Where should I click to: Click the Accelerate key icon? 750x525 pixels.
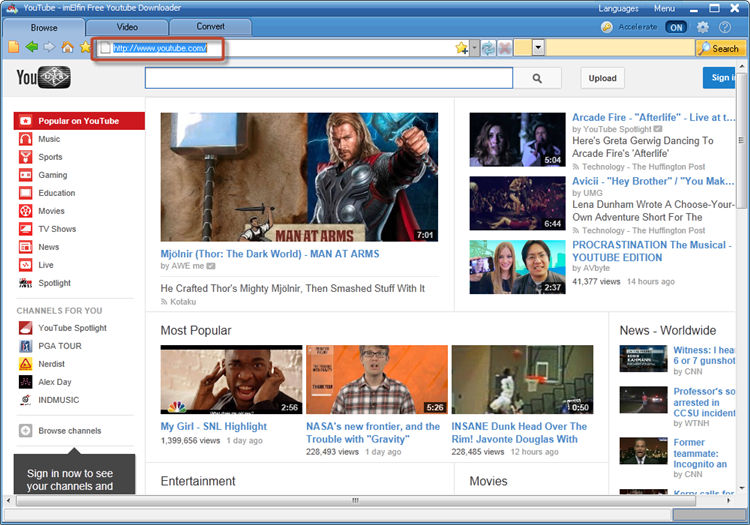point(607,27)
